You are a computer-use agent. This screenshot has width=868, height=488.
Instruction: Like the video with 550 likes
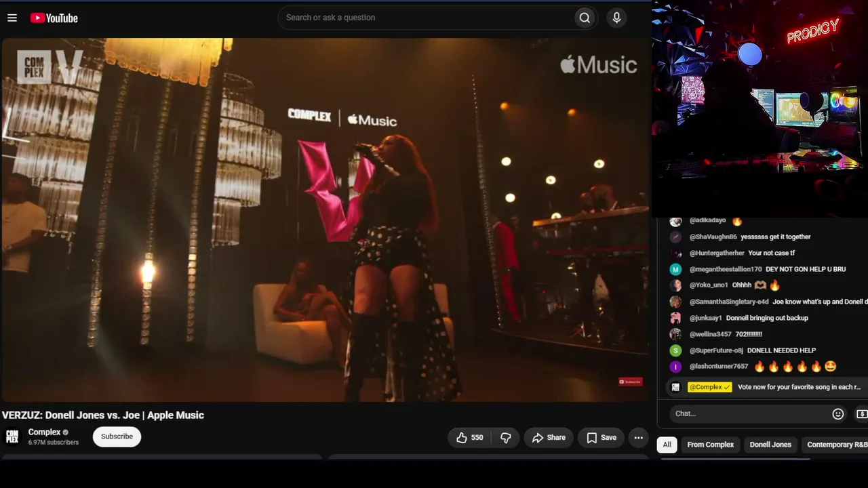469,438
